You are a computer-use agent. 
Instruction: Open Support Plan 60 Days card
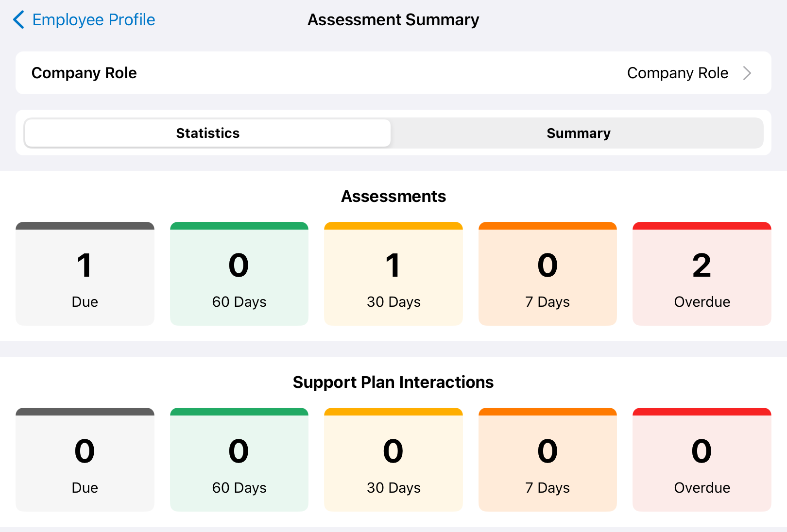click(239, 460)
